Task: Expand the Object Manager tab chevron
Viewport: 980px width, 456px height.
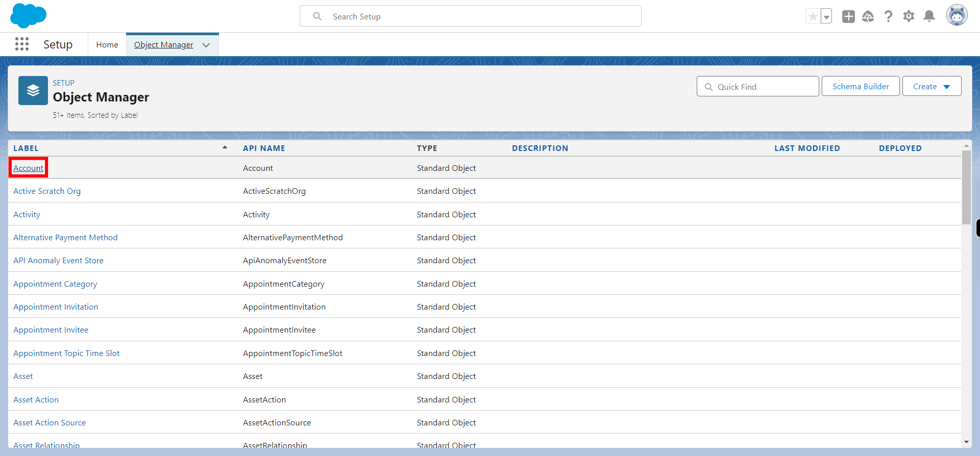Action: [x=206, y=45]
